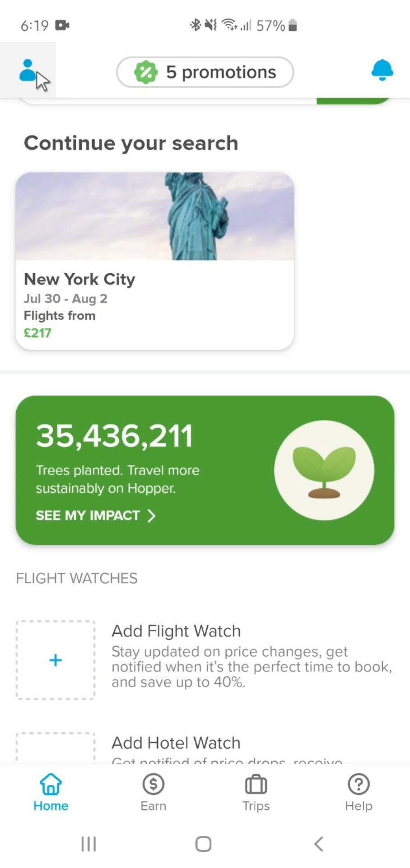Open the Statue of Liberty thumbnail
Image resolution: width=410 pixels, height=868 pixels.
(155, 216)
